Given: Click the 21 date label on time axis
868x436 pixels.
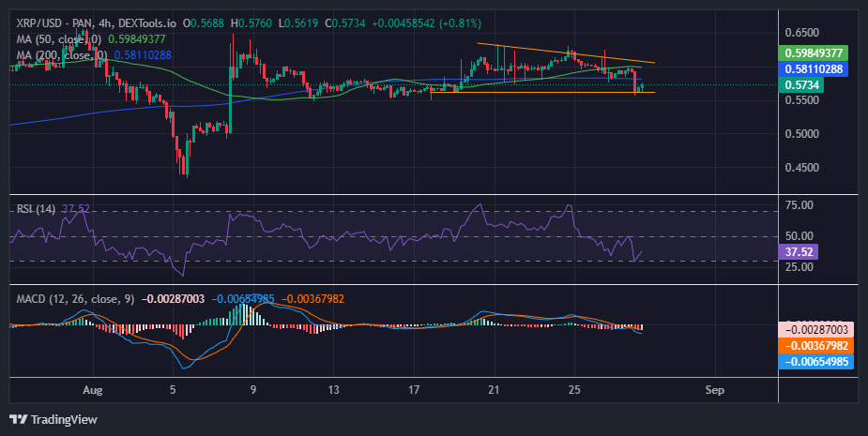Looking at the screenshot, I should 494,390.
